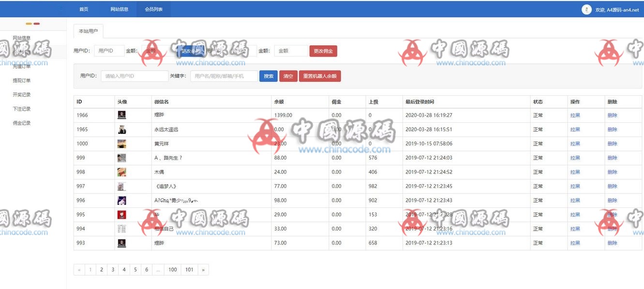Go to pagination page 101
644x289 pixels.
point(189,270)
